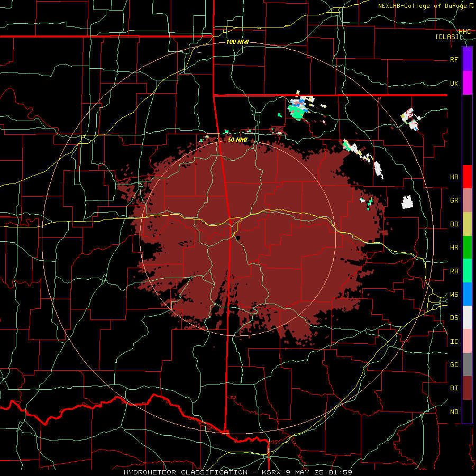Click the RF legend label
Image resolution: width=476 pixels, height=476 pixels.
[454, 59]
